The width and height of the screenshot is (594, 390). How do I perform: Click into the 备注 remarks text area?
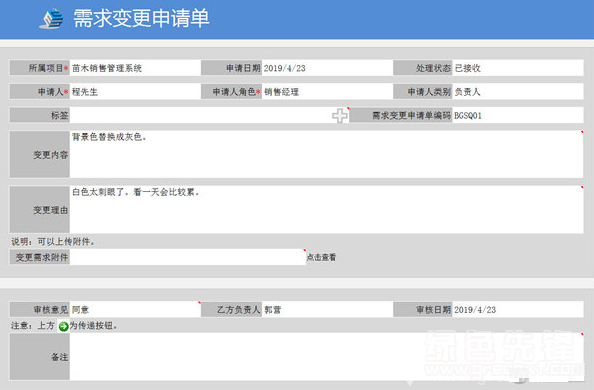[x=327, y=357]
